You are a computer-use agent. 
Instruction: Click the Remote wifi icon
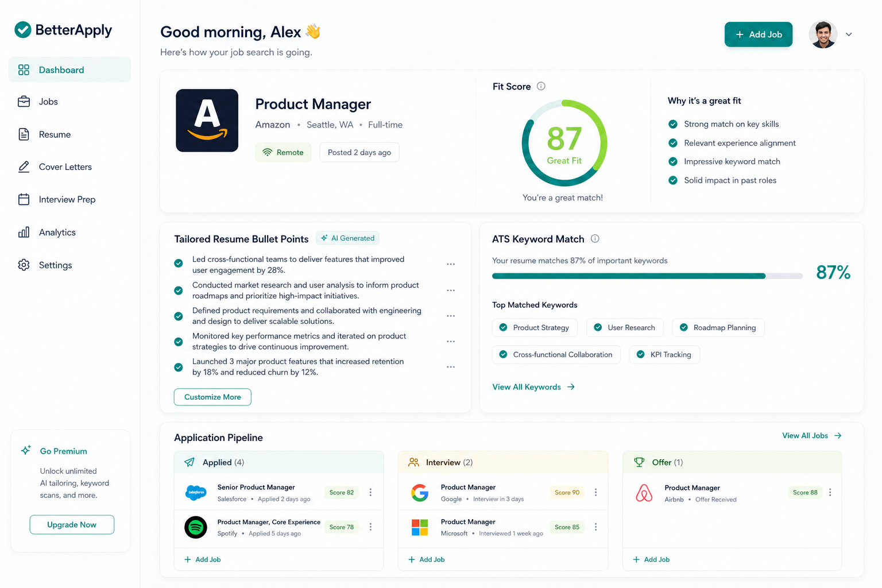pos(267,152)
